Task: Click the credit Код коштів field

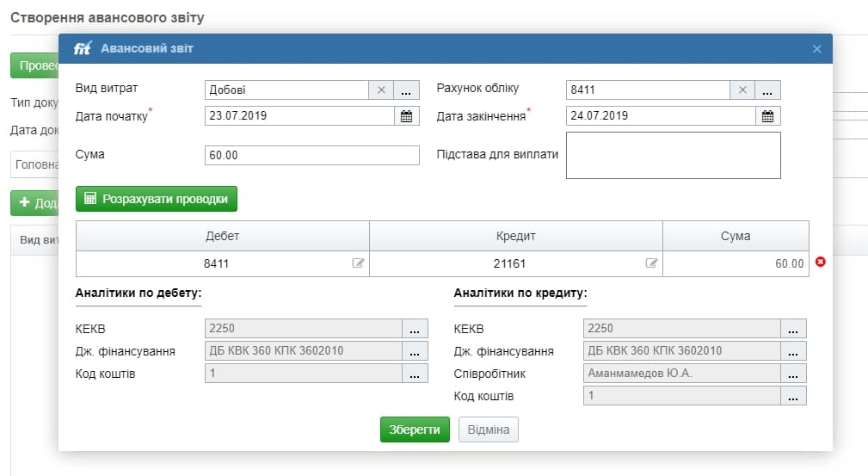Action: 682,396
